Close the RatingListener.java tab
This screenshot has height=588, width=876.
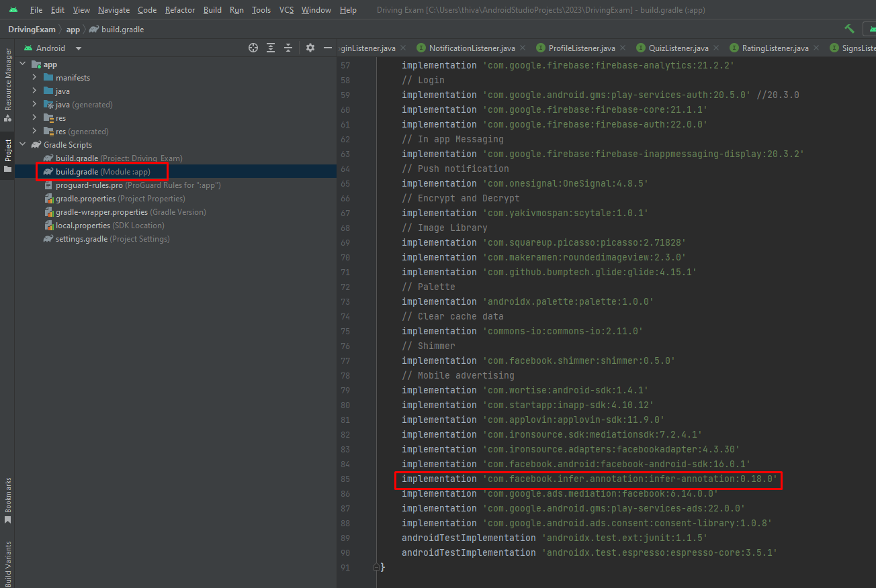(x=816, y=48)
